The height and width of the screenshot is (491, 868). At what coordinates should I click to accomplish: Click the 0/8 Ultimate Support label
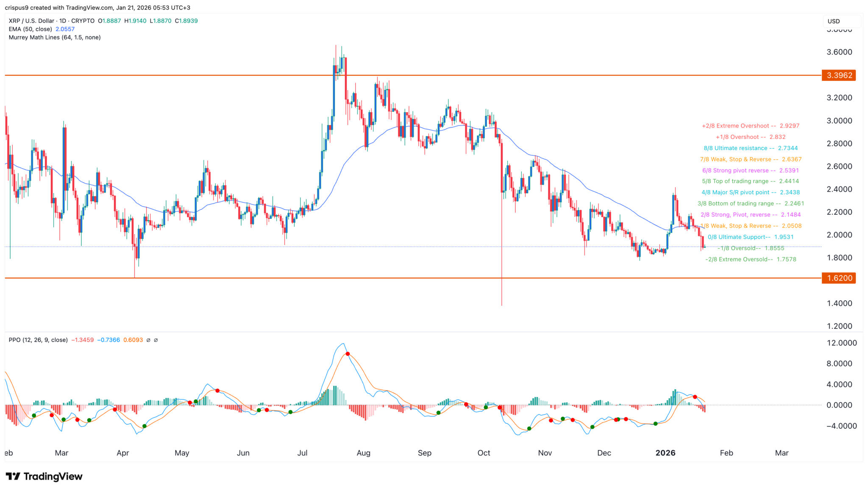coord(750,237)
